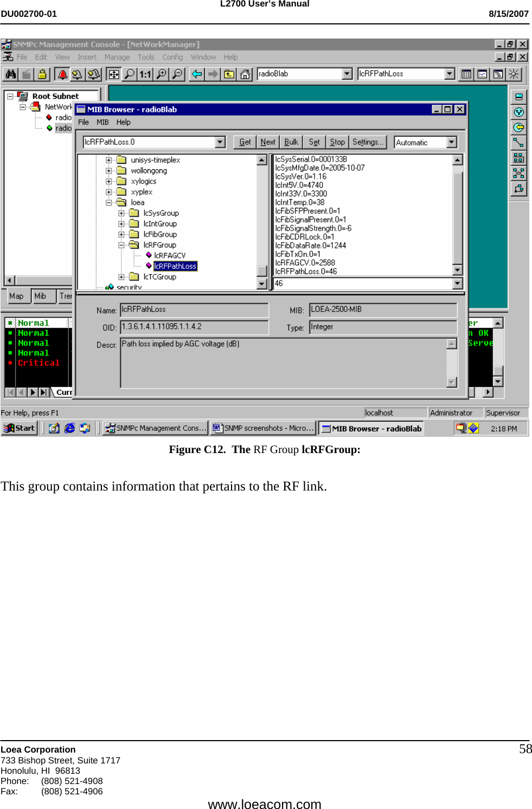
Task: Click the Get button in MIB Browser
Action: [245, 142]
